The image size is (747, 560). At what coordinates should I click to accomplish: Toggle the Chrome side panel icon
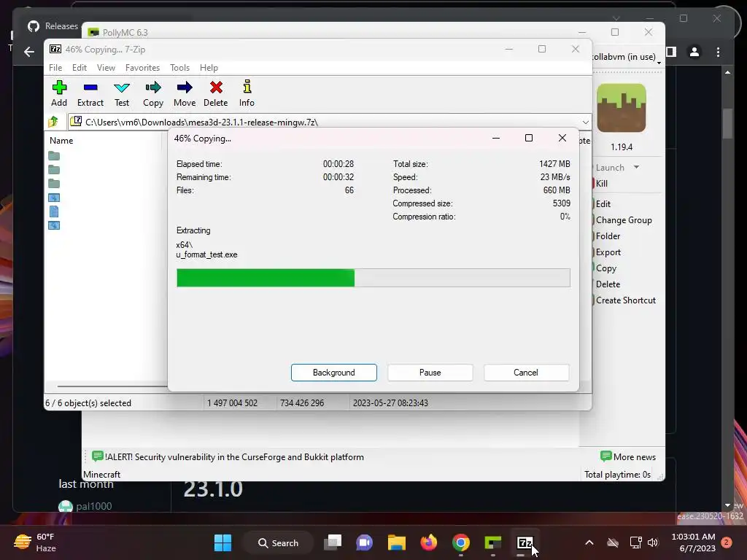(x=671, y=52)
